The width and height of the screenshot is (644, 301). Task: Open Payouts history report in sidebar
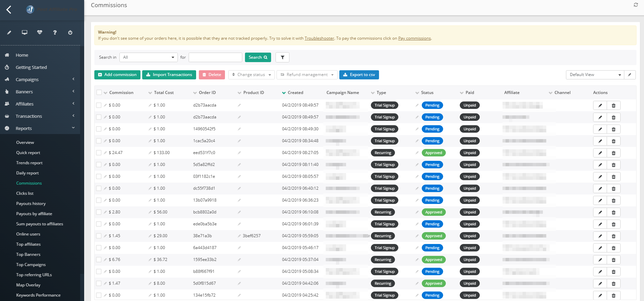coord(31,204)
